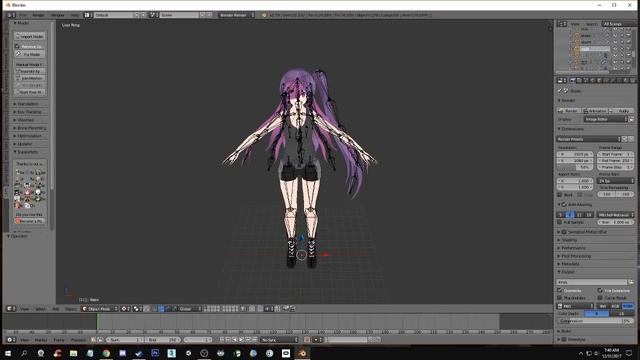
Task: Toggle the File Extensions checkbox
Action: tap(600, 290)
